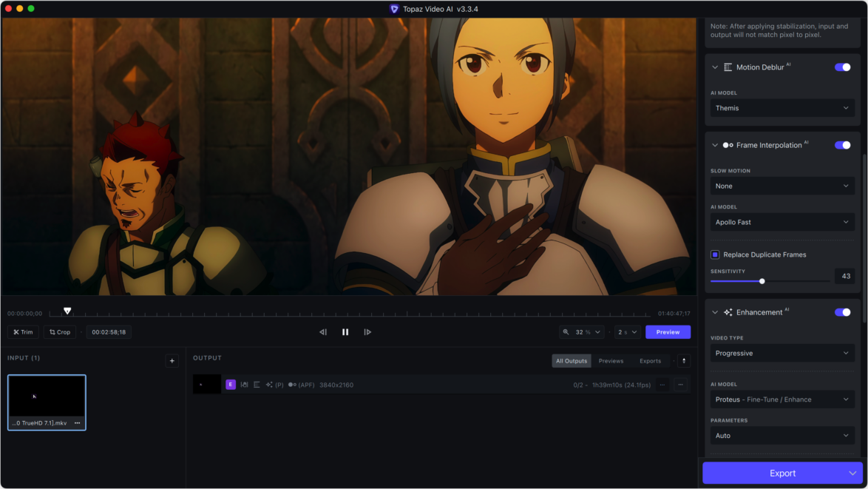Click the purple E export badge
868x489 pixels.
[x=231, y=385]
